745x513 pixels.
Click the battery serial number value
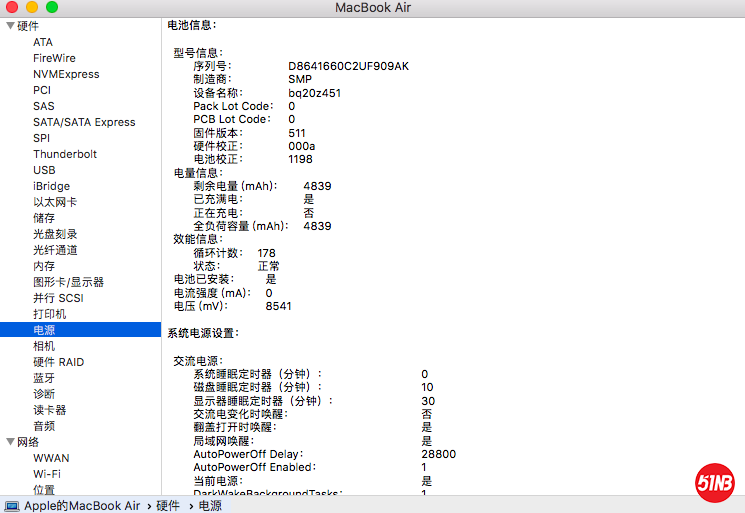pyautogui.click(x=348, y=66)
